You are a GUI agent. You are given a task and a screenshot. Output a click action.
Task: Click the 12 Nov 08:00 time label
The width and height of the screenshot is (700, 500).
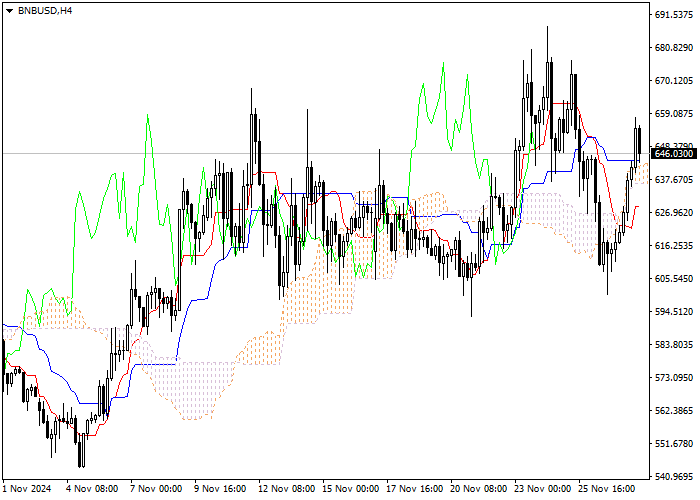tap(287, 489)
